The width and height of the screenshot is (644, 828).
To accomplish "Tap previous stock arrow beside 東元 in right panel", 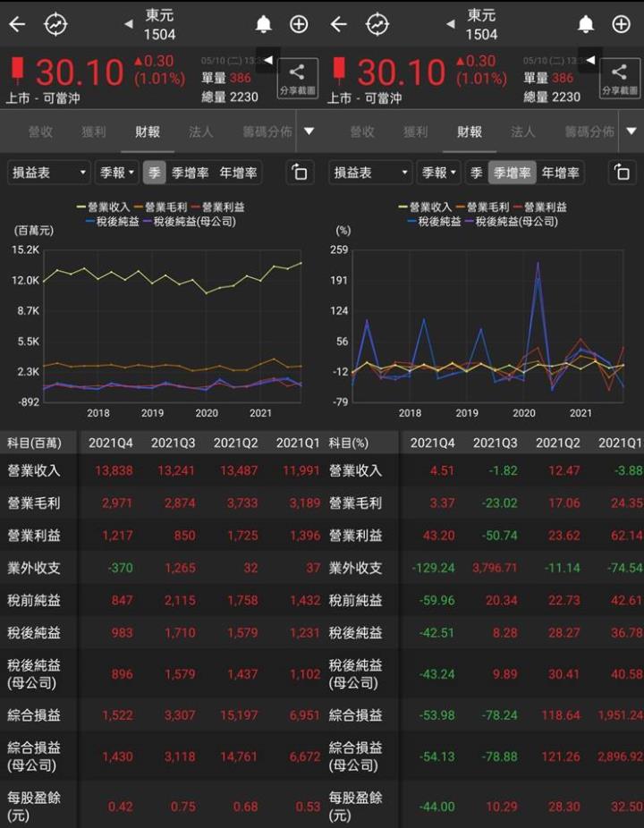I will click(450, 24).
